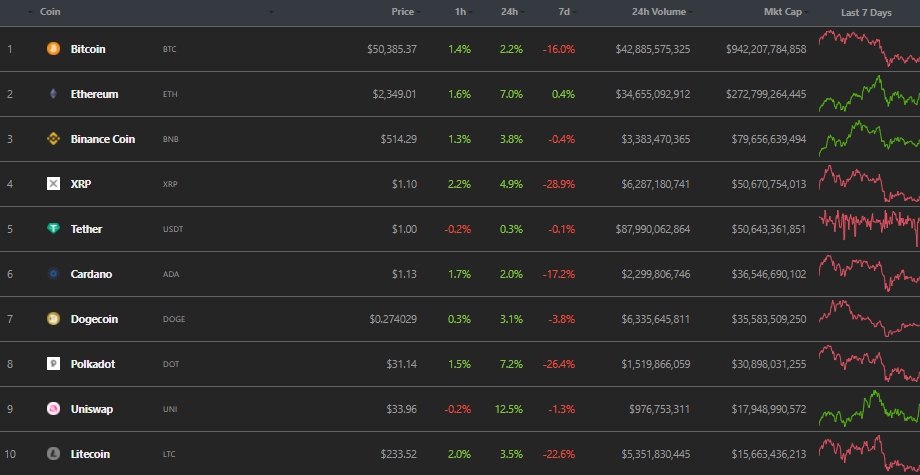Click the Tether logo icon

coord(53,229)
